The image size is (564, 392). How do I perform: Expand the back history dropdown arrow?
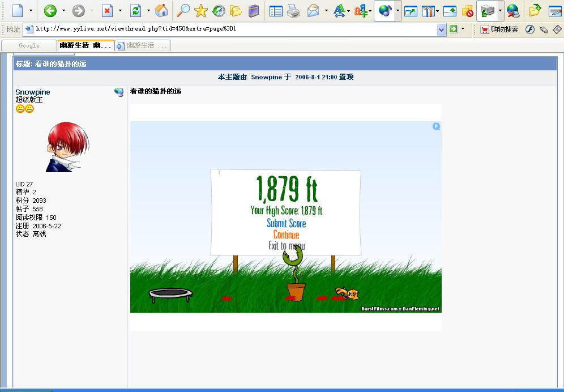pos(63,10)
